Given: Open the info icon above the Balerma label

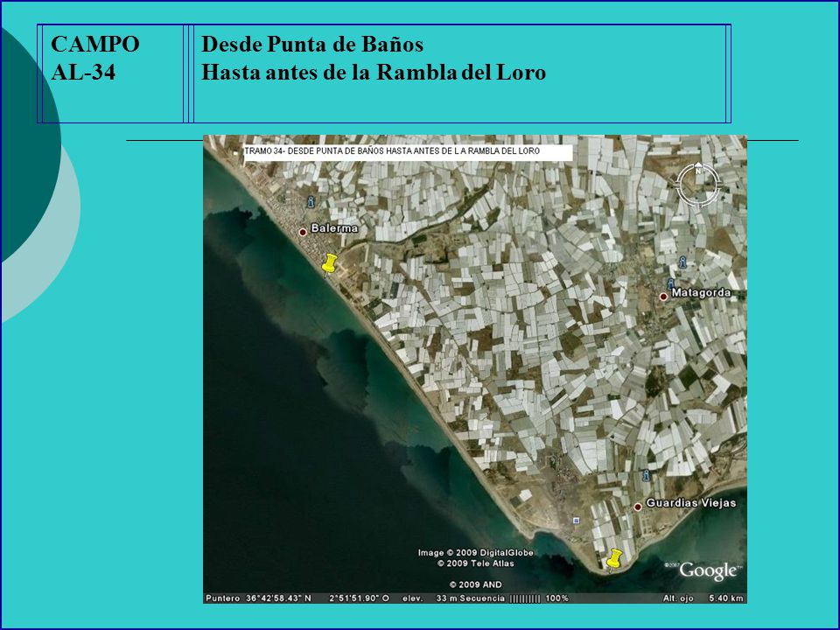Looking at the screenshot, I should pos(311,201).
